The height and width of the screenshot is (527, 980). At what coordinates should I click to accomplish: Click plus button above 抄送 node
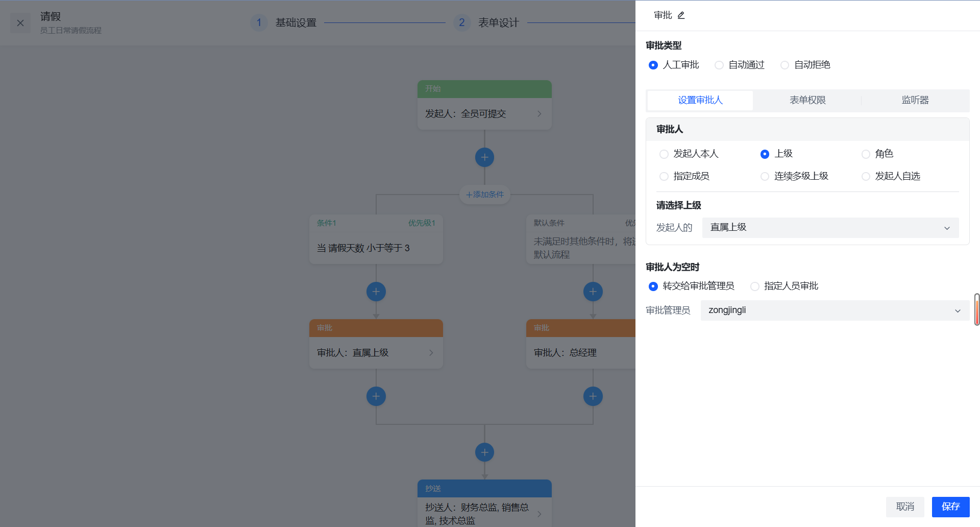click(x=484, y=452)
